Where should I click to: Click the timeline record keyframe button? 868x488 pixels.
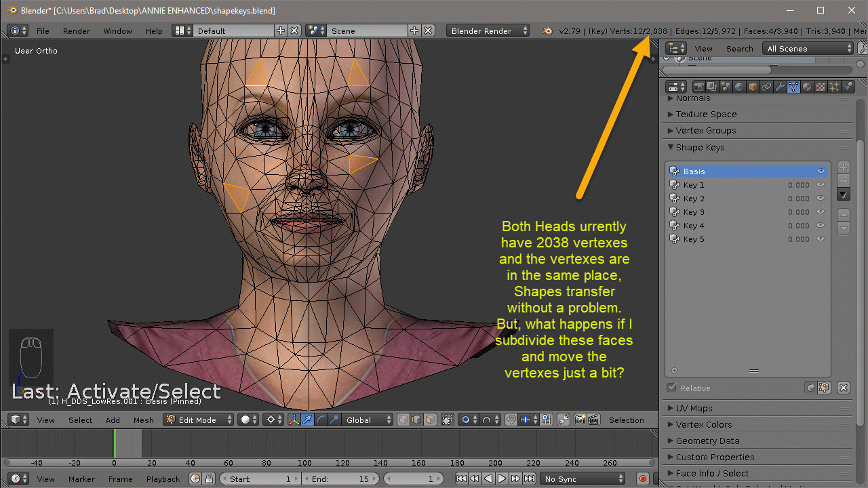(643, 479)
